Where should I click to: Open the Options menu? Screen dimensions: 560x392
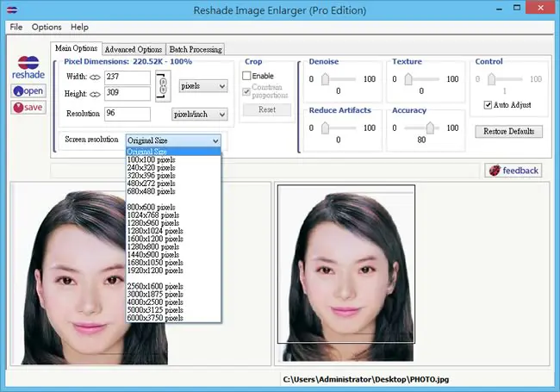click(x=47, y=27)
